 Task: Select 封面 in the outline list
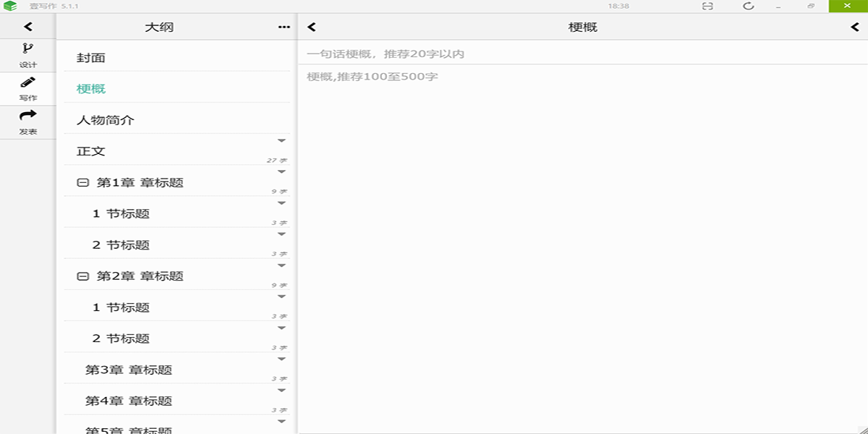pos(91,58)
